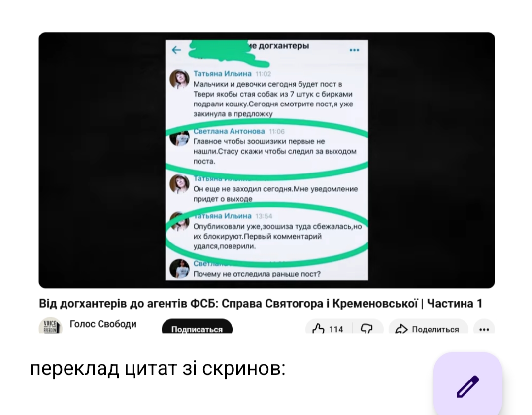Screen dimensions: 532x415
Task: Open the three-dot more actions menu below video
Action: 484,329
